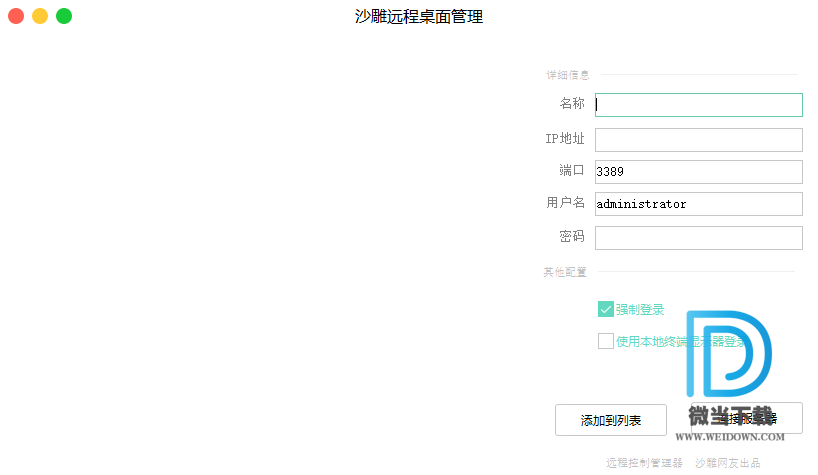Focus the 密码 input field

pos(698,238)
